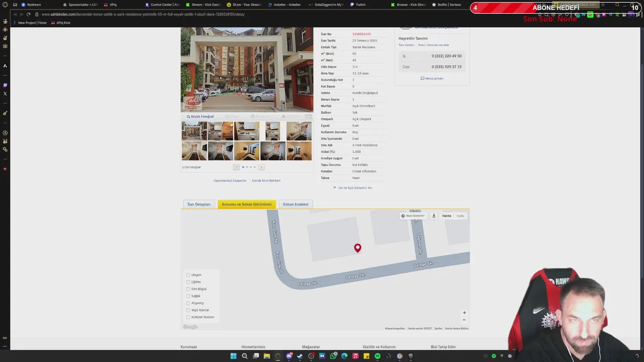Open the APiq Kick bookmark
The image size is (644, 362).
61,23
